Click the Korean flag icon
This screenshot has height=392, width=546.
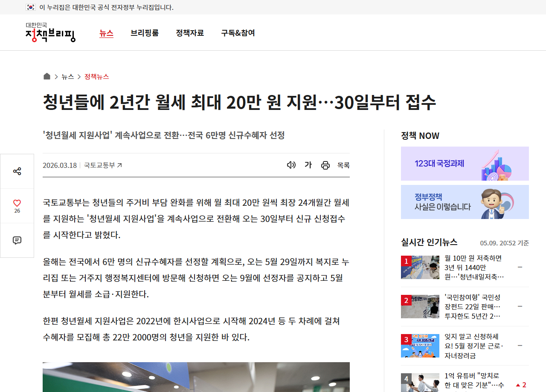(x=31, y=7)
